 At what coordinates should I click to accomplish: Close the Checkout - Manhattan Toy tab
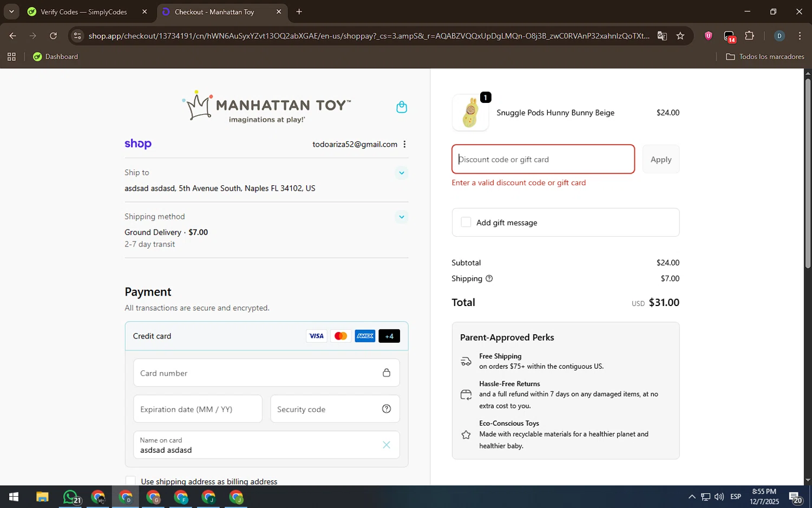(279, 12)
